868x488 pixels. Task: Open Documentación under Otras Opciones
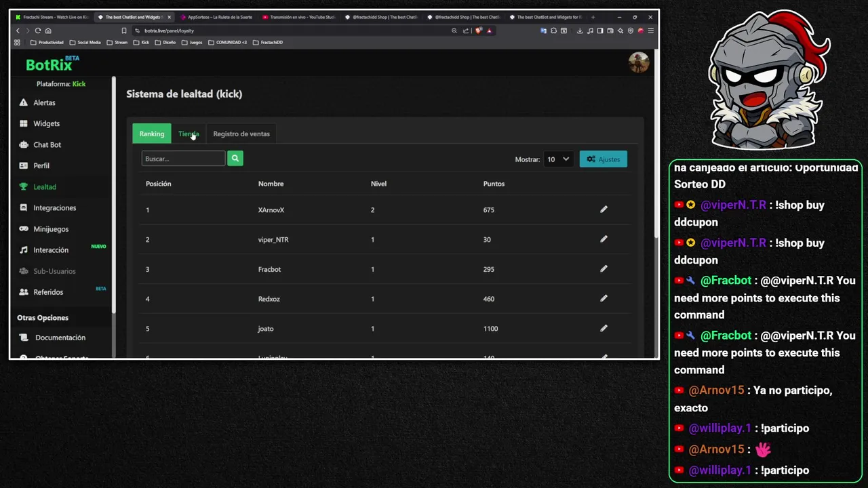(53, 338)
